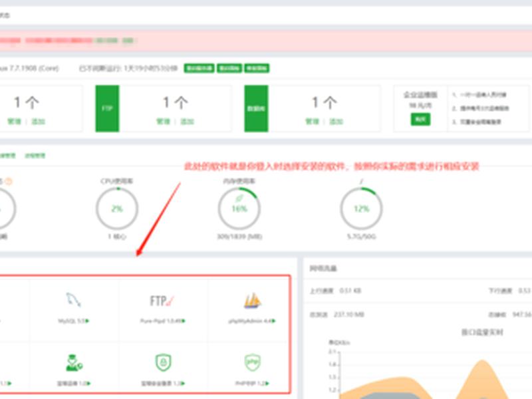Click the Pure-Ftpd version label
Screen dimensions: 532x399
pyautogui.click(x=162, y=321)
